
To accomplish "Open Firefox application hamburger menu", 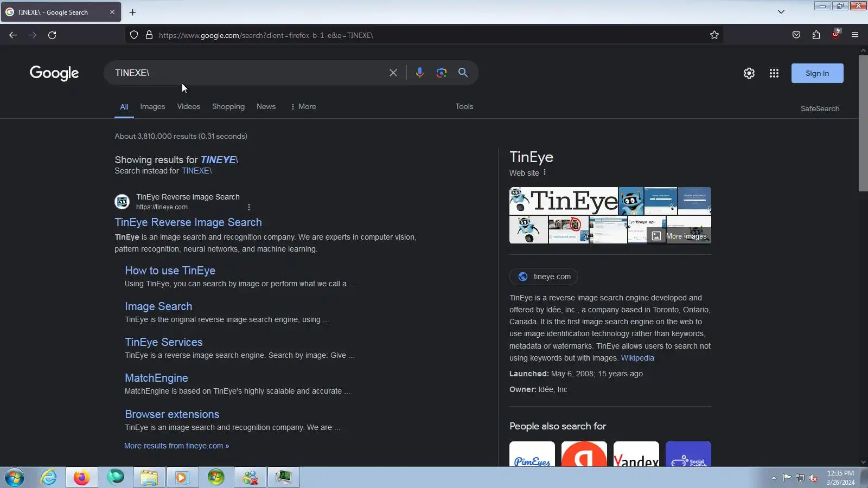I will [x=855, y=35].
